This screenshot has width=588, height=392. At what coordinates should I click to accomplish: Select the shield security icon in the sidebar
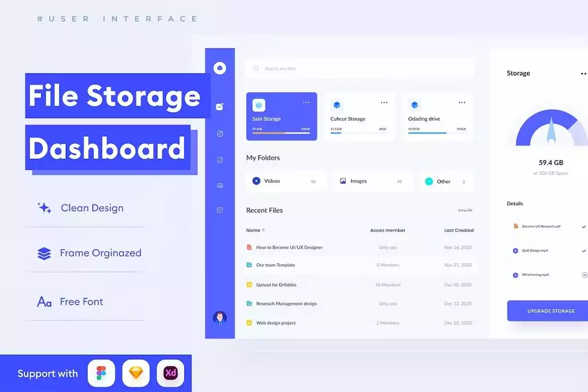point(220,159)
